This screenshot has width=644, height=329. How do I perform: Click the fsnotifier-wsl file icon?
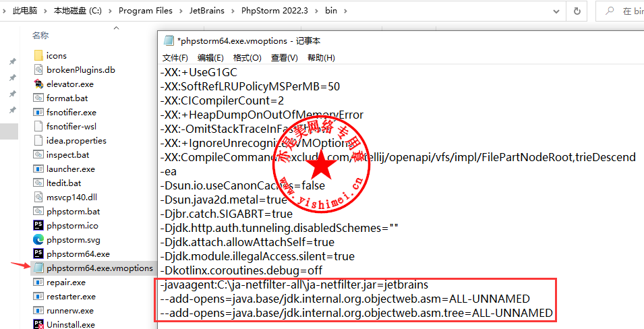pyautogui.click(x=38, y=127)
